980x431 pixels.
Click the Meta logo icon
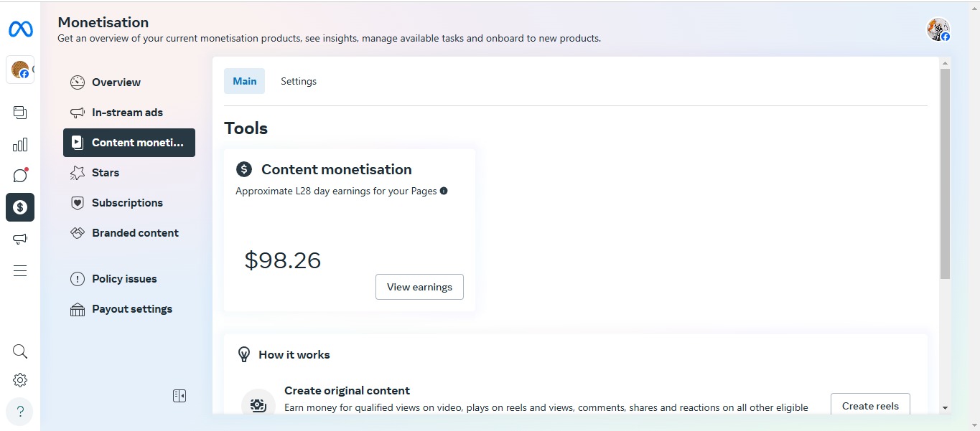pos(19,29)
